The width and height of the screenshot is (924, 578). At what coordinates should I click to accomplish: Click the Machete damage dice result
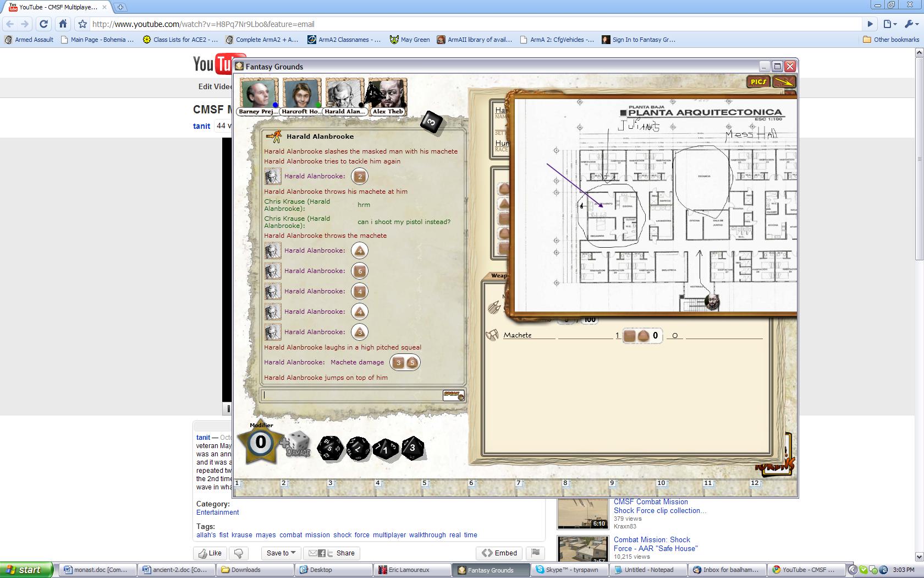[405, 362]
